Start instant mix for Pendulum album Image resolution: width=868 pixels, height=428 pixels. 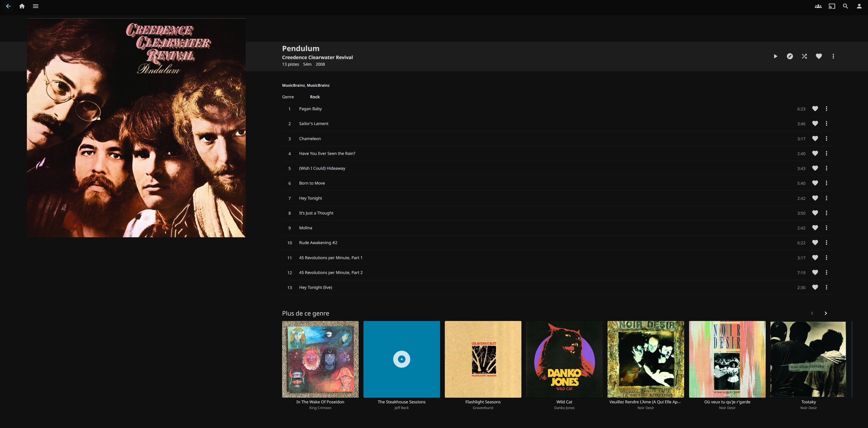[x=790, y=56]
